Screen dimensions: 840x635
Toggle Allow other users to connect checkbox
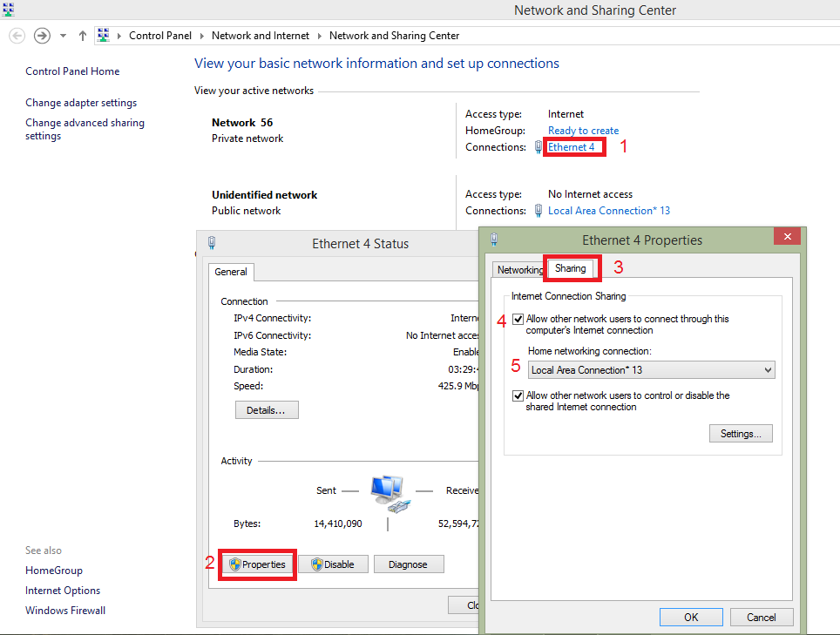(519, 320)
